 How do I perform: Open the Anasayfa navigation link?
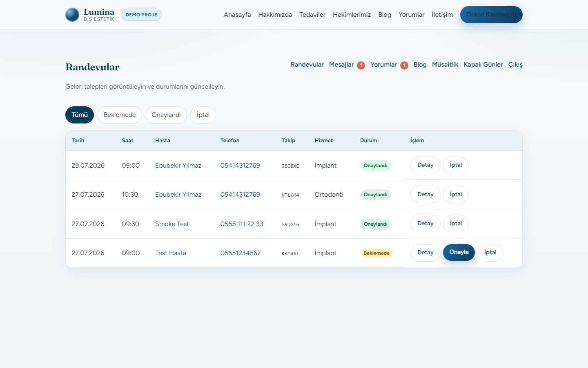tap(237, 15)
